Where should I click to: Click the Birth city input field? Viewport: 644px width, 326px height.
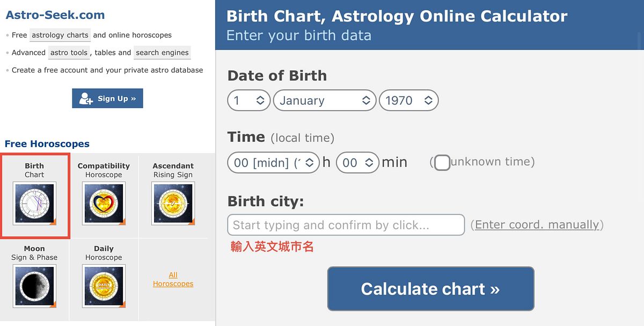pos(346,224)
